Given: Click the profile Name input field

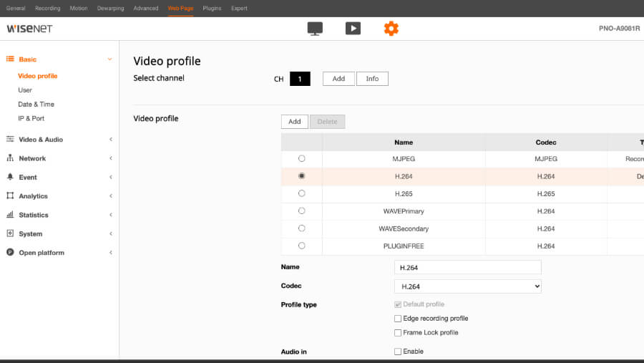Looking at the screenshot, I should 467,267.
